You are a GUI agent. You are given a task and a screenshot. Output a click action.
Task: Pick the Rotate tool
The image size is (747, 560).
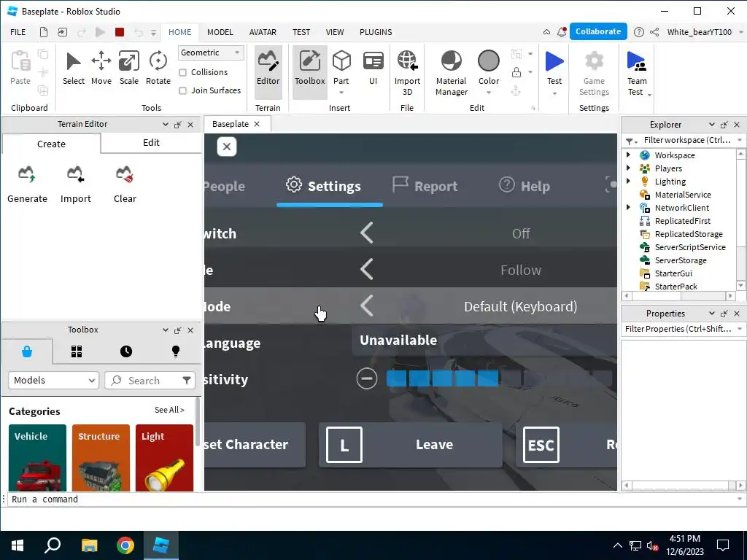point(158,69)
